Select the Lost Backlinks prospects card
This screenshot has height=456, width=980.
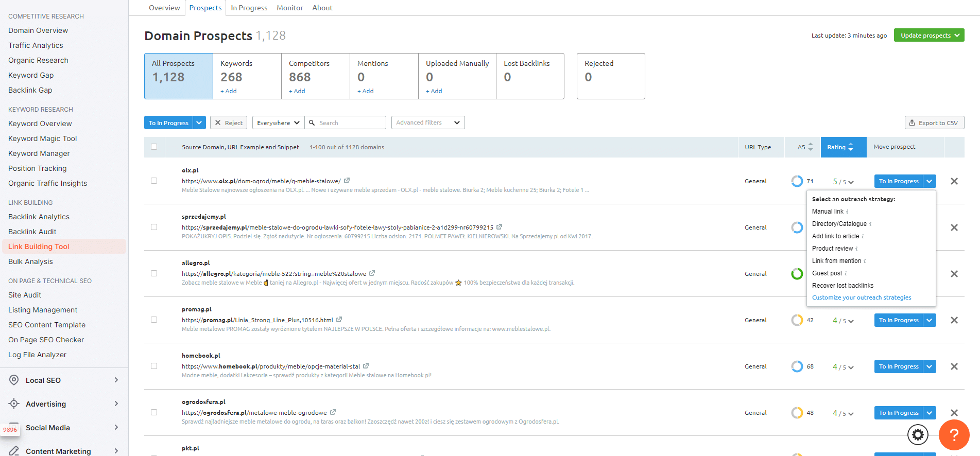point(530,76)
